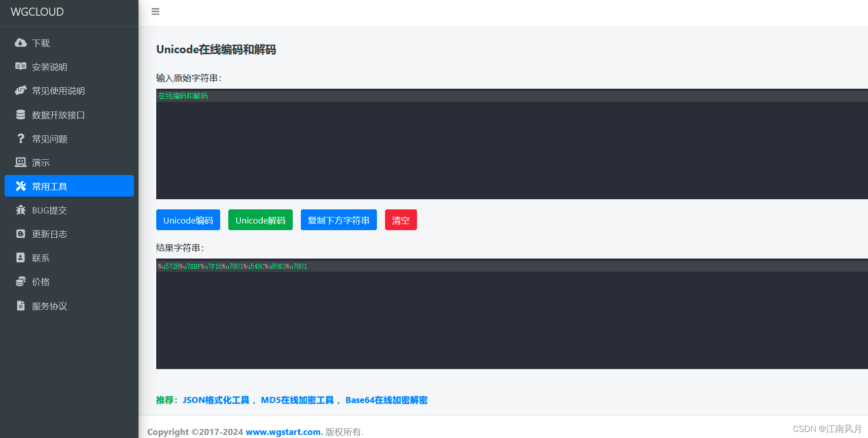The height and width of the screenshot is (438, 868).
Task: Click the bug icon beside BUG提交
Action: pyautogui.click(x=21, y=210)
